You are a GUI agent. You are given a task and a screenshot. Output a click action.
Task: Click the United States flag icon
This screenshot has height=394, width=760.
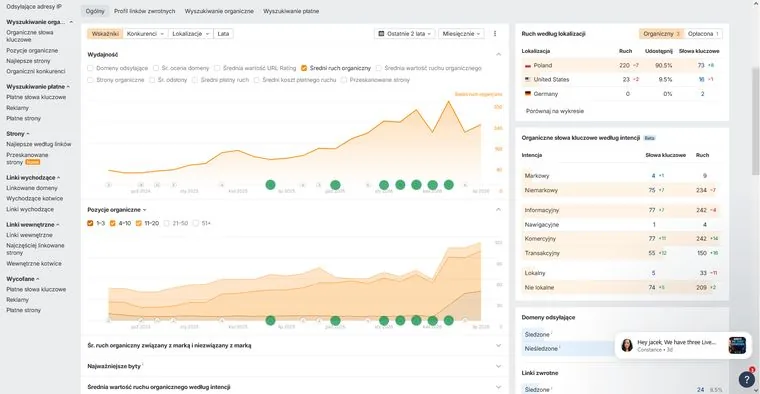point(528,79)
